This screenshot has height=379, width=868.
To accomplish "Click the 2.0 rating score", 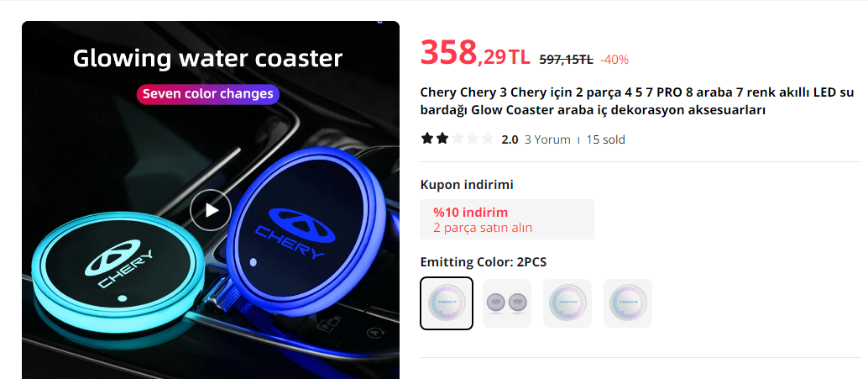I will tap(510, 139).
